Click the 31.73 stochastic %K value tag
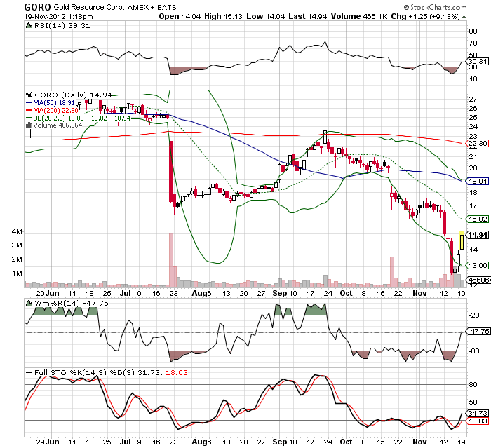The height and width of the screenshot is (448, 491). [478, 413]
